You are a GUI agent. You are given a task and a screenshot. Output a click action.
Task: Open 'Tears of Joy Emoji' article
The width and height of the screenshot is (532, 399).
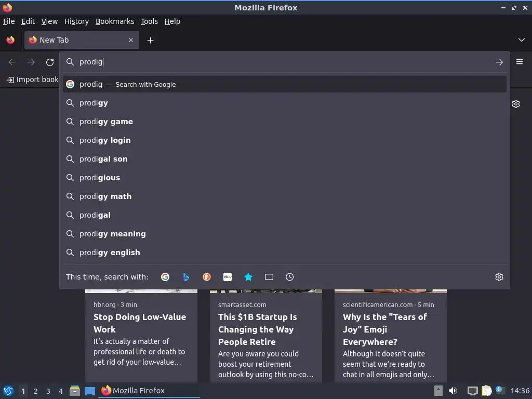point(391,336)
